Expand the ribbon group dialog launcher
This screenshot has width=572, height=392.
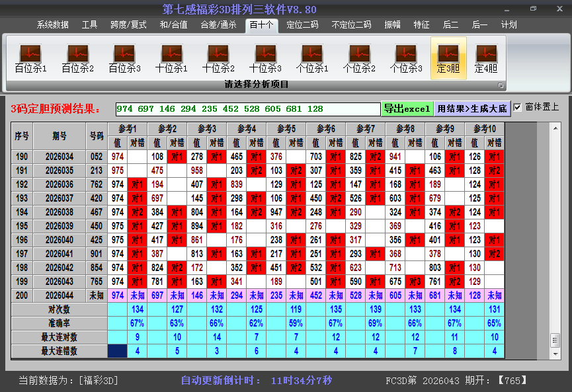tap(501, 85)
